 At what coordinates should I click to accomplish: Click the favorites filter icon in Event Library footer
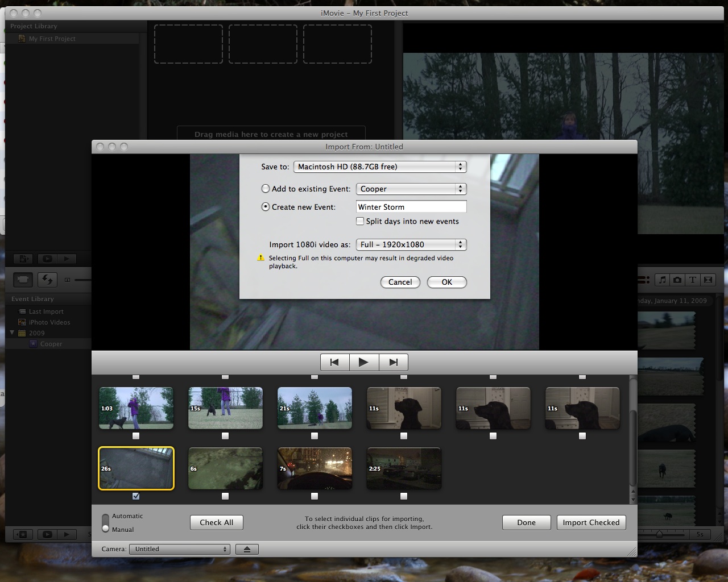[23, 534]
